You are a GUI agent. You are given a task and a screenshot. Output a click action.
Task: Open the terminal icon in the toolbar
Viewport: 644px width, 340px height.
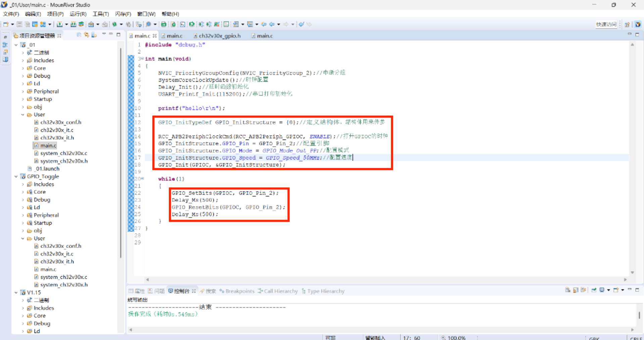182,24
